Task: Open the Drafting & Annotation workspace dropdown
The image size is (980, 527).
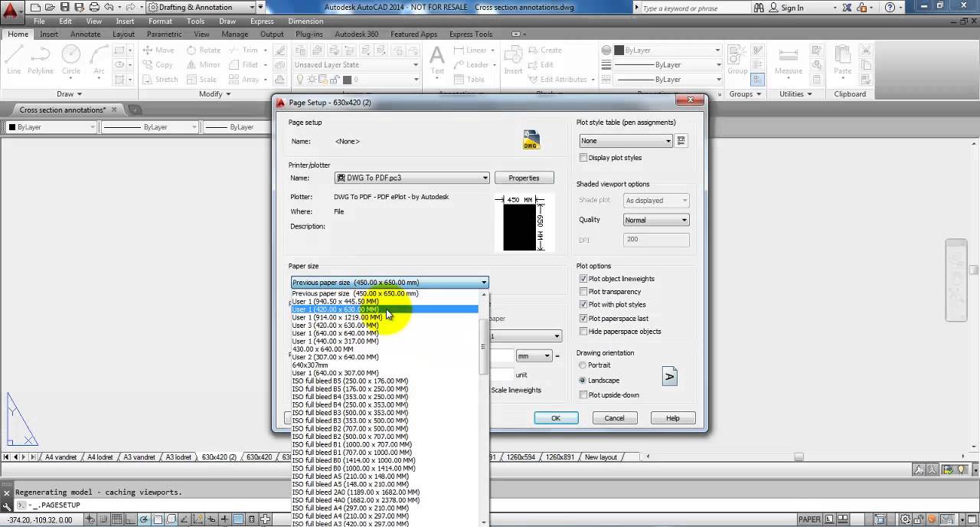Action: 202,8
